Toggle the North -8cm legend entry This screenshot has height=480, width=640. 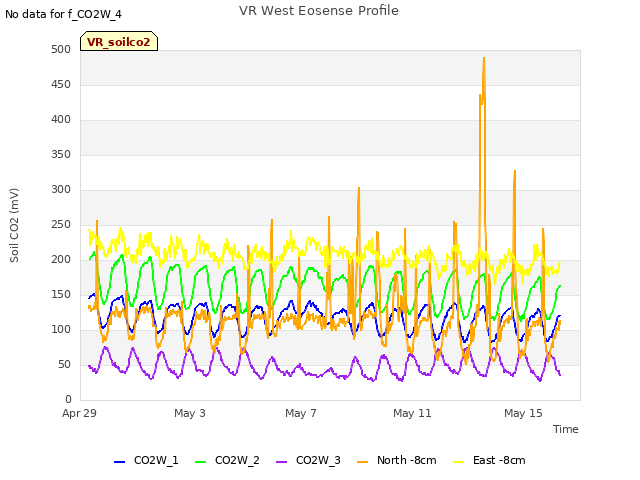(x=397, y=460)
